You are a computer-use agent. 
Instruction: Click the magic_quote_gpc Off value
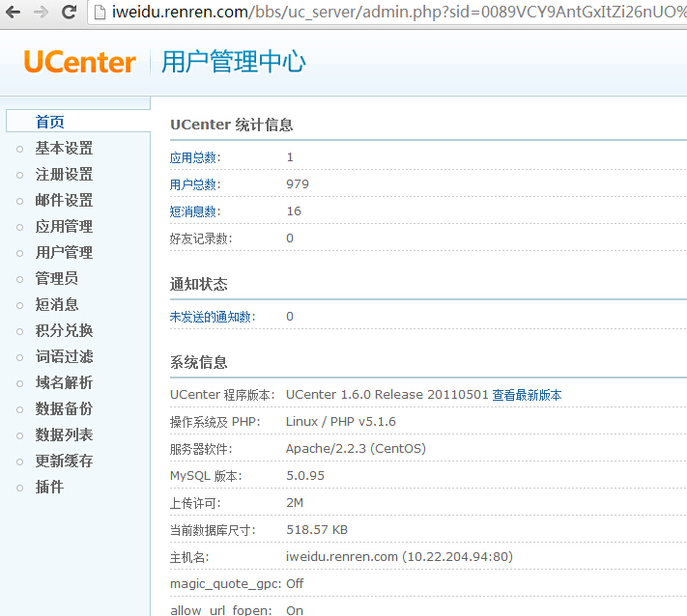tap(295, 584)
